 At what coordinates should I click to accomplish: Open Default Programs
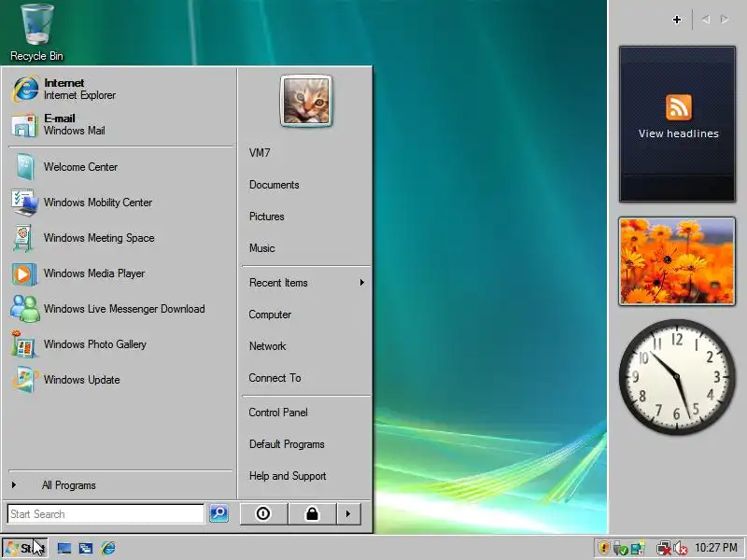point(306,444)
